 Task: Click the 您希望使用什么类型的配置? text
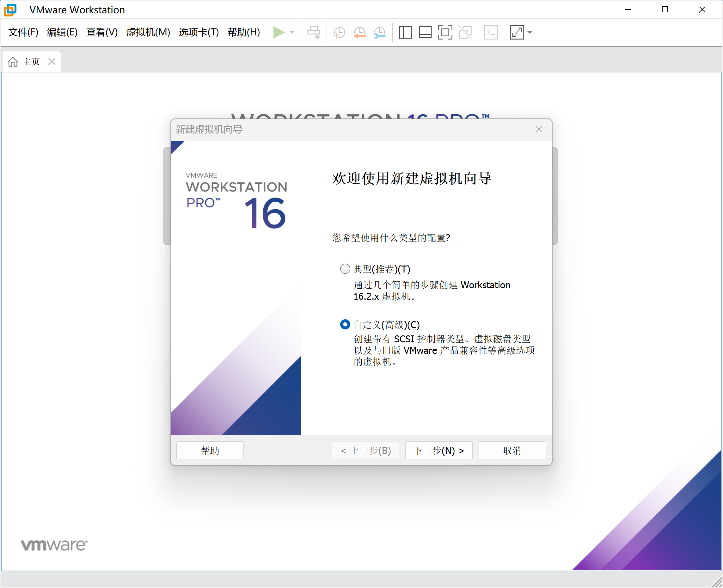click(x=391, y=238)
